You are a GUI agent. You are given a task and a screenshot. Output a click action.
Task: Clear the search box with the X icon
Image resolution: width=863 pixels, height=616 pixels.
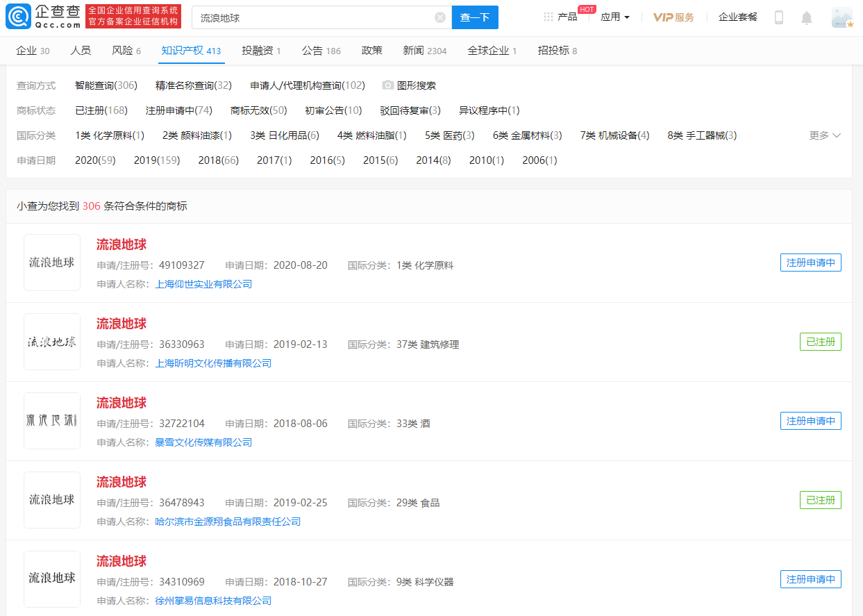[x=440, y=17]
